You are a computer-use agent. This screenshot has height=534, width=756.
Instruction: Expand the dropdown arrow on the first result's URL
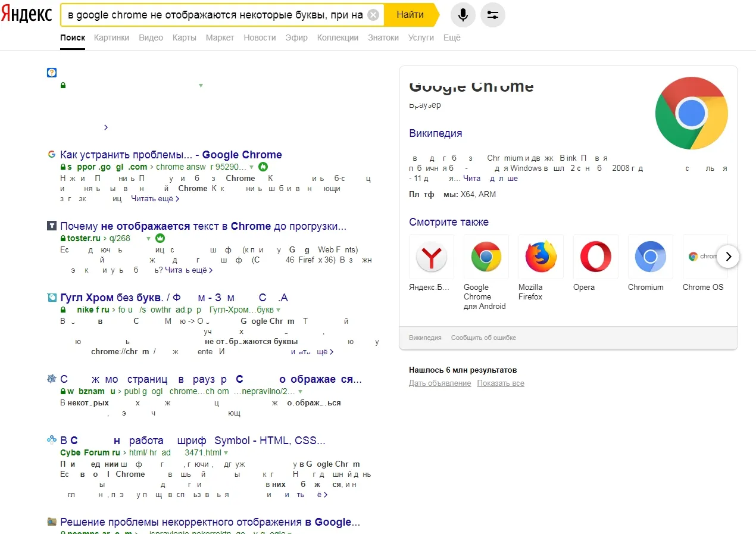pyautogui.click(x=201, y=86)
